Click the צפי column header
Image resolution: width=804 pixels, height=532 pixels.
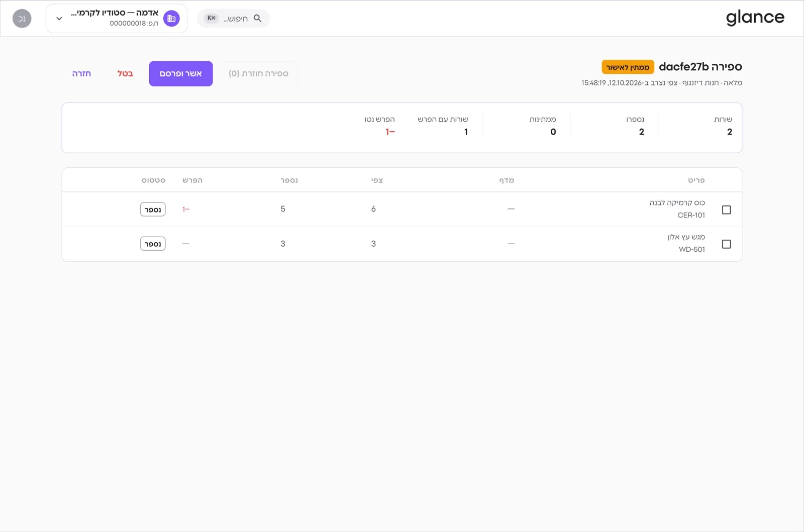coord(377,180)
